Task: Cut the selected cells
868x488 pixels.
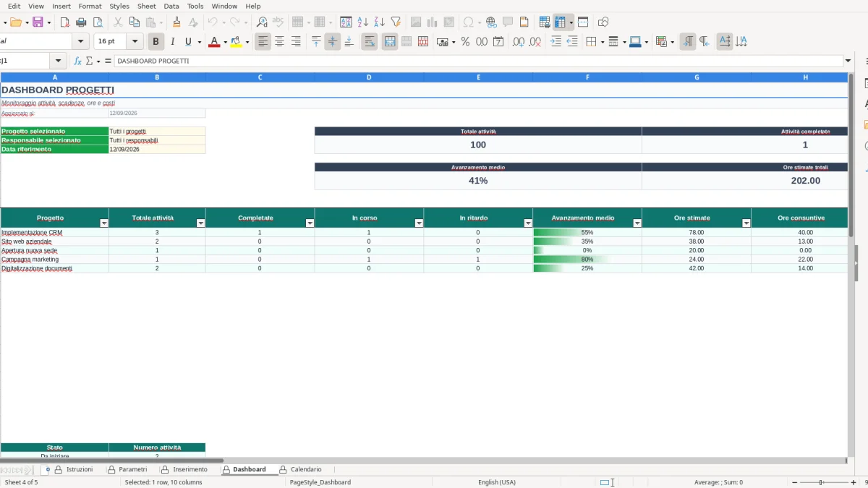Action: [x=118, y=22]
